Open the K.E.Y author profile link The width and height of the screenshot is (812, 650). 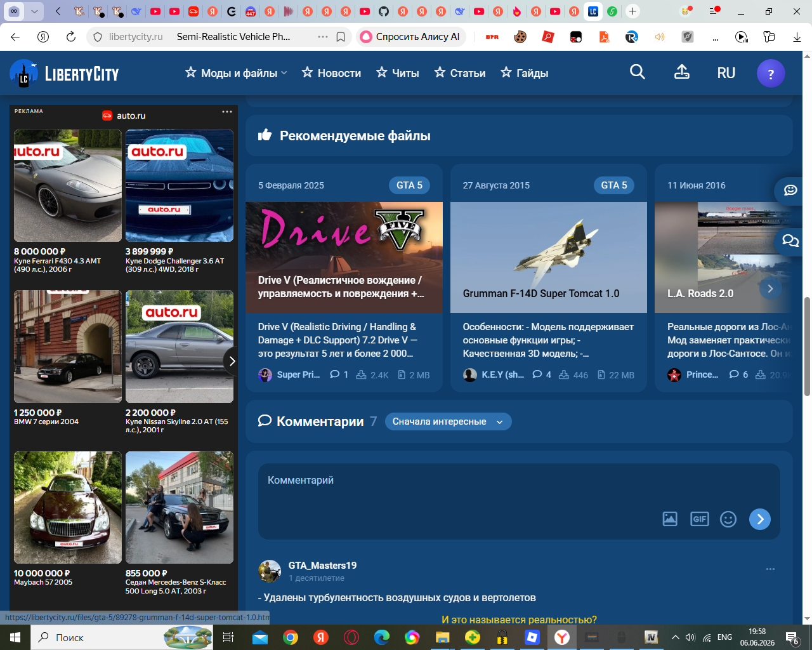(x=502, y=375)
